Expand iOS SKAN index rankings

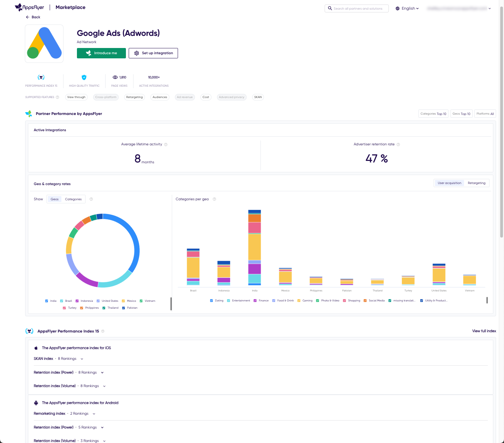tap(82, 359)
